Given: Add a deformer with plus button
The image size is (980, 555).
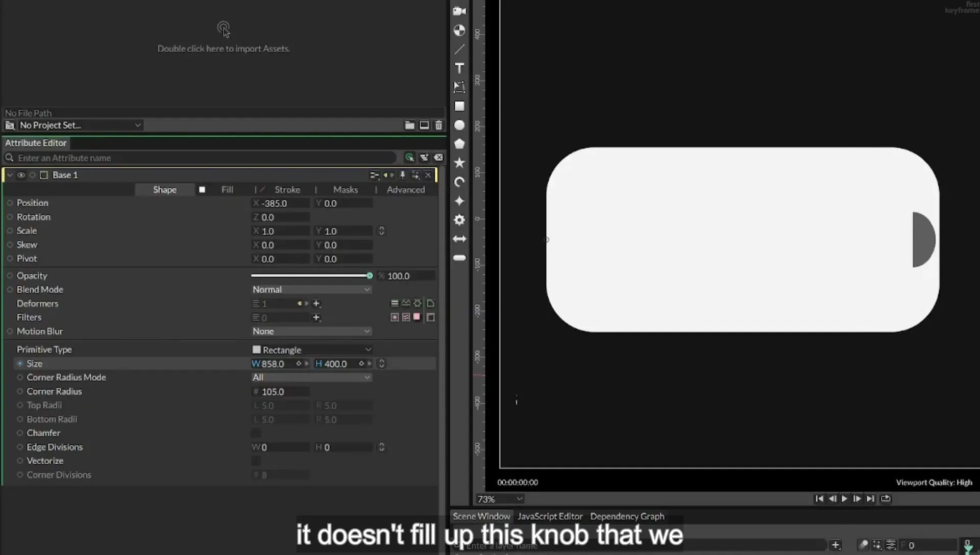Looking at the screenshot, I should (x=316, y=304).
